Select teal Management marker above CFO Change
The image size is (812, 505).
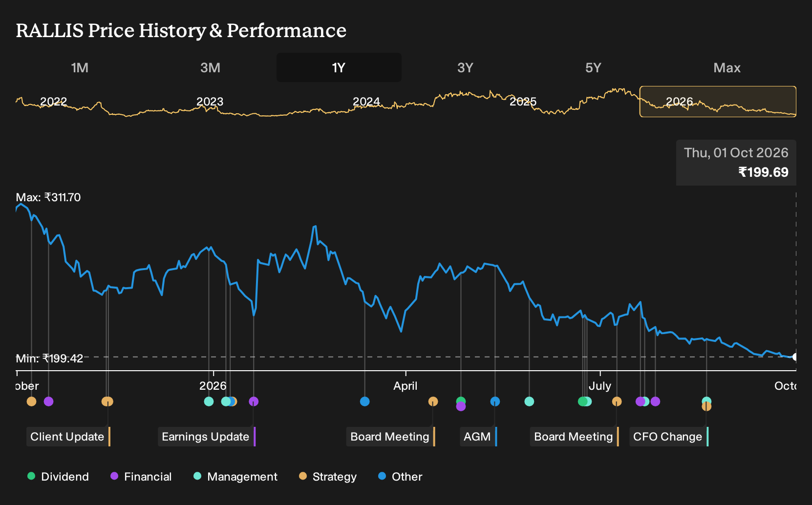point(706,401)
